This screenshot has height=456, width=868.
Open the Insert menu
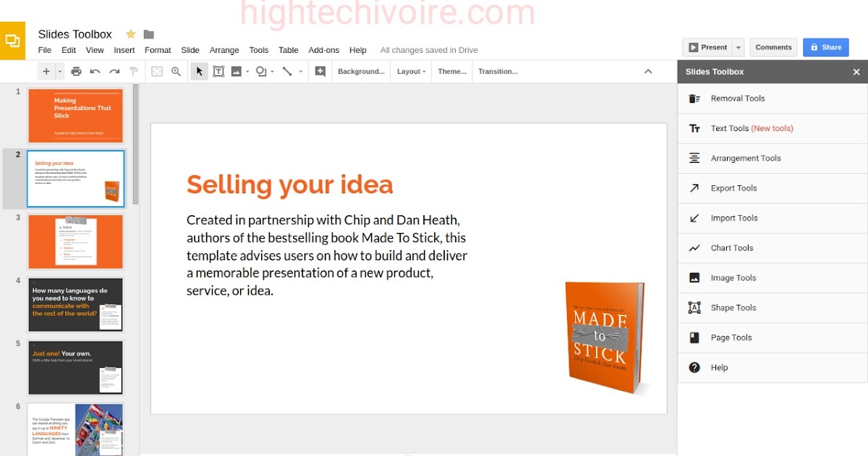[124, 50]
